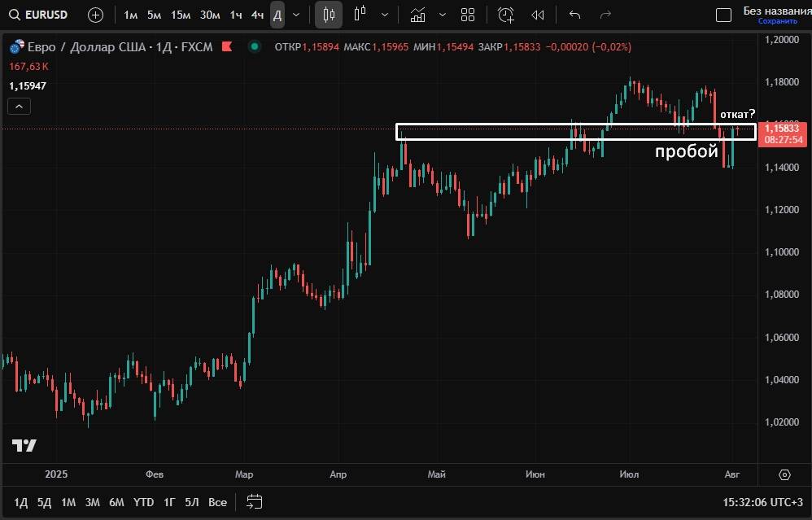Screen dimensions: 812x520
Task: Collapse the legend with the chevron button
Action: click(x=20, y=106)
